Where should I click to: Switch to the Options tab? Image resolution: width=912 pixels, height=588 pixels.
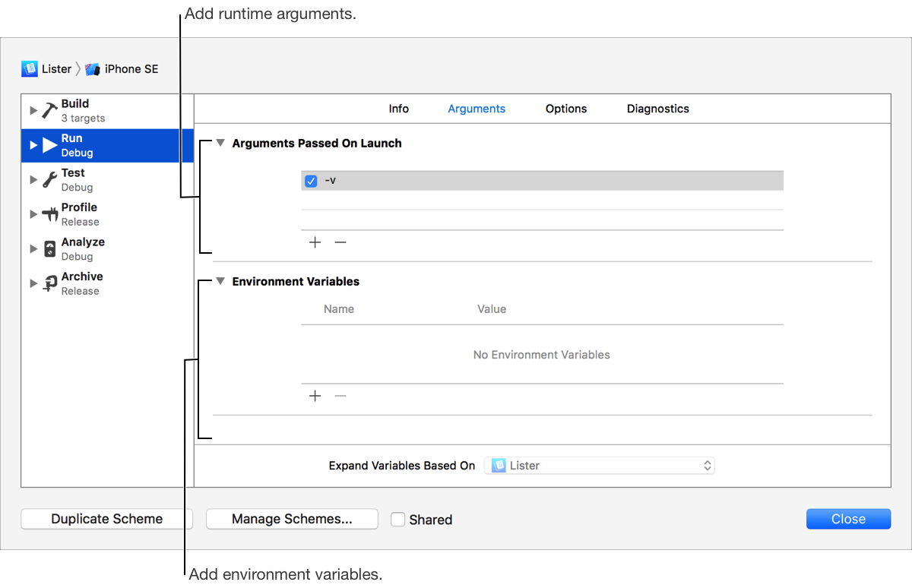click(x=566, y=109)
